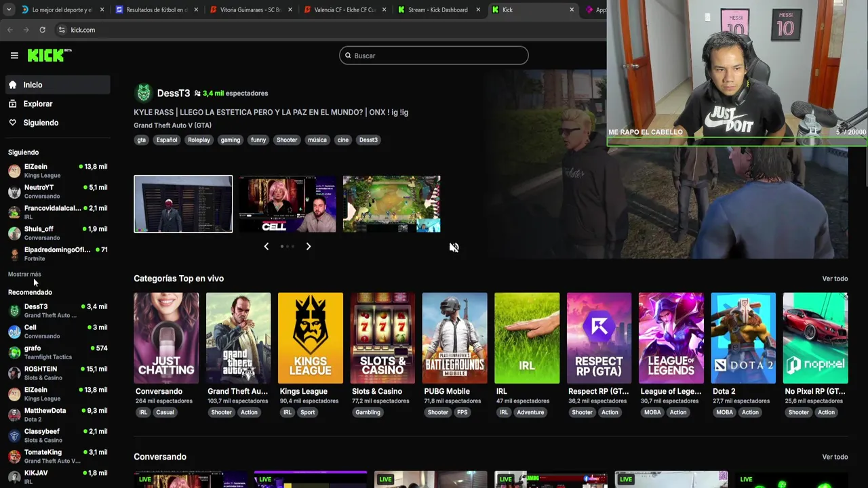
Task: Open Kings League category card
Action: 311,338
